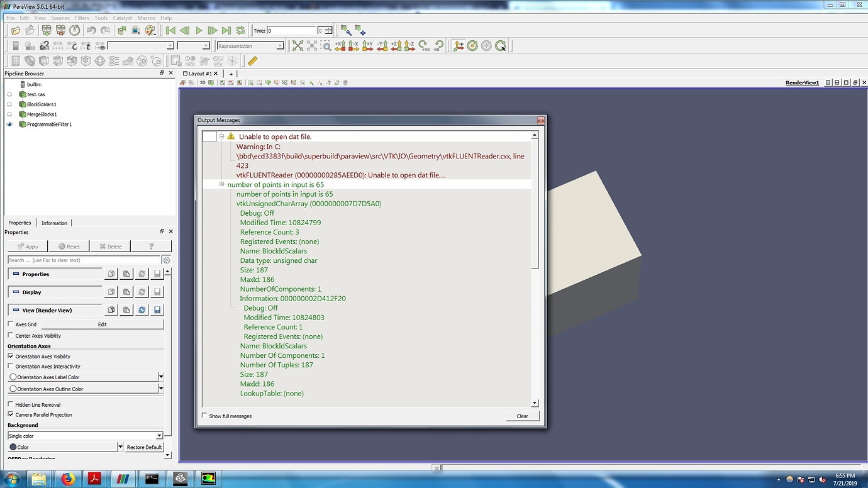
Task: Click Restore Default background button
Action: pyautogui.click(x=145, y=447)
